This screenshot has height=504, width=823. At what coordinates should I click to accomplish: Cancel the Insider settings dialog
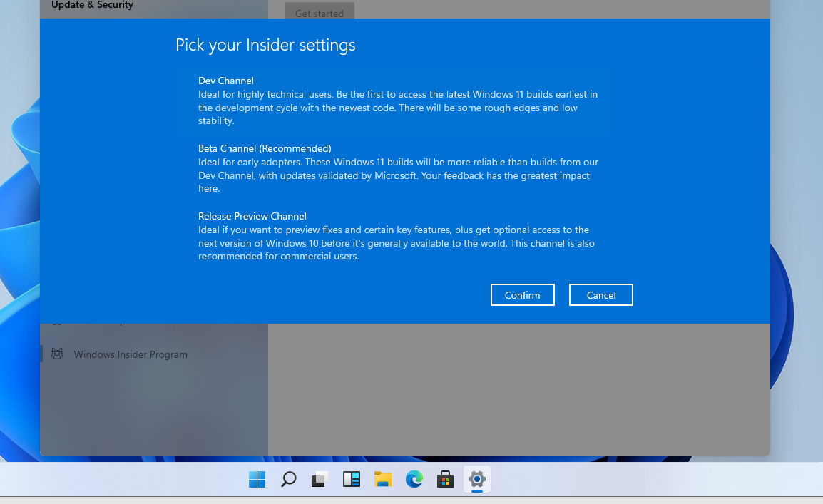click(x=601, y=294)
